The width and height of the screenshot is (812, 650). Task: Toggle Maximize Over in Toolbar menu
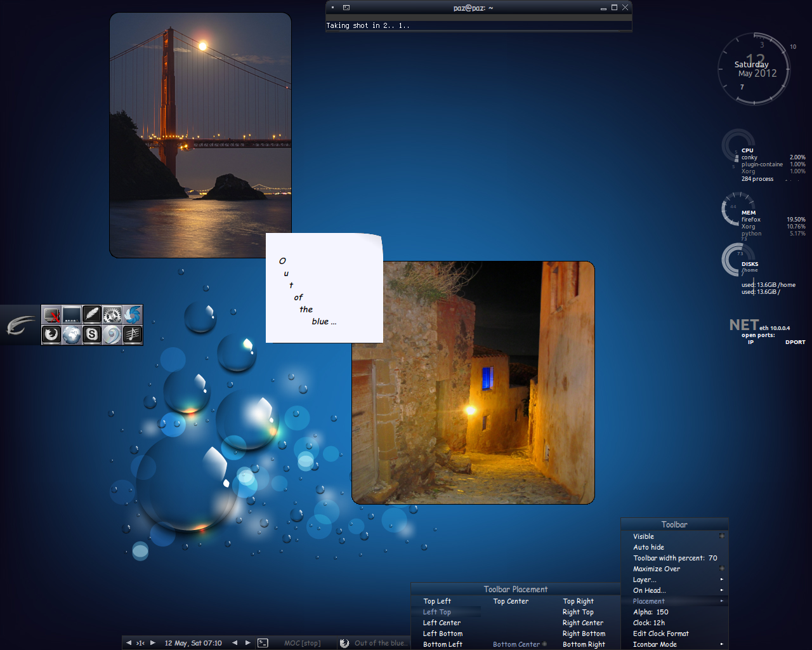[x=675, y=569]
